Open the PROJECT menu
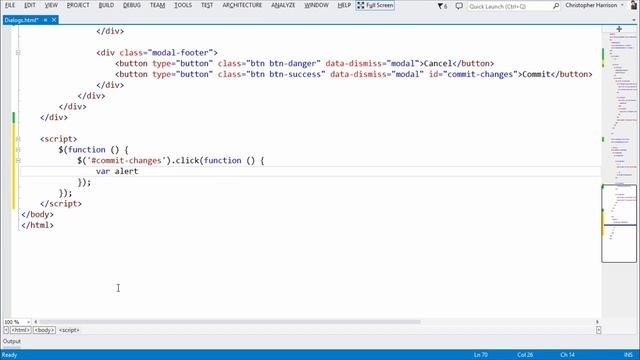This screenshot has width=640, height=360. click(x=78, y=5)
